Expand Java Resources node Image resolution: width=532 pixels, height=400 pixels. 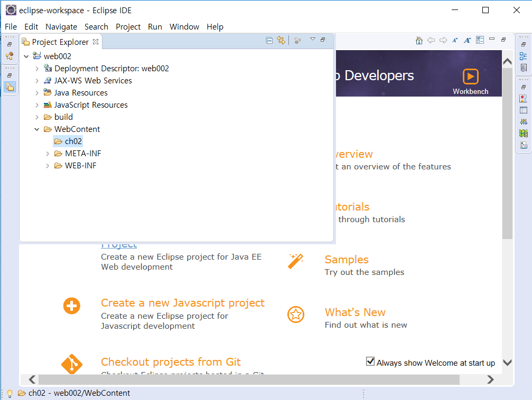tap(37, 93)
